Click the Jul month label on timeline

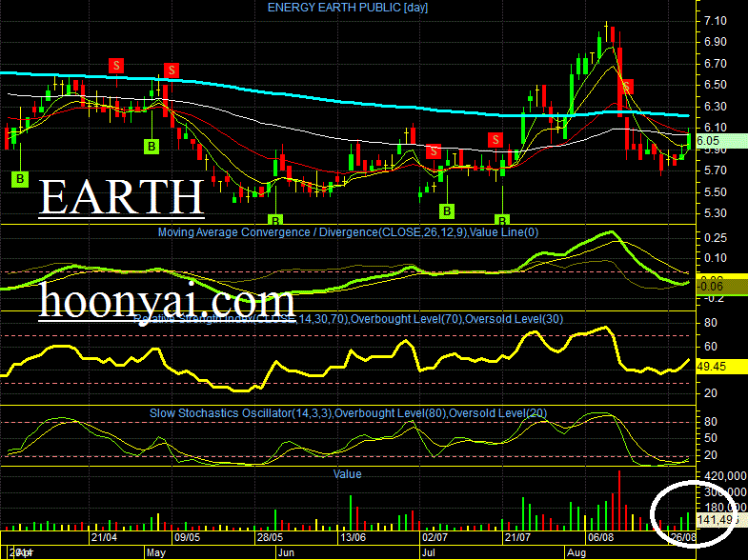tap(429, 552)
